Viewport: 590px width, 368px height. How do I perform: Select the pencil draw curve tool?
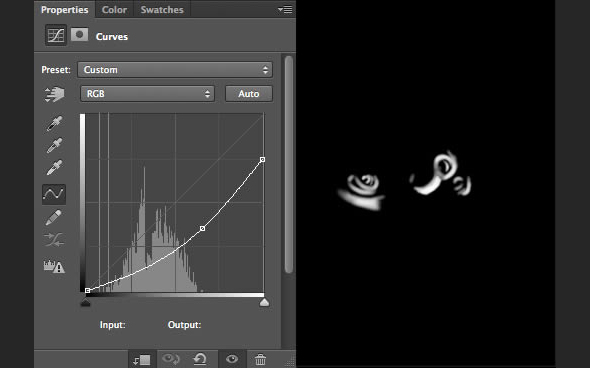tap(53, 217)
